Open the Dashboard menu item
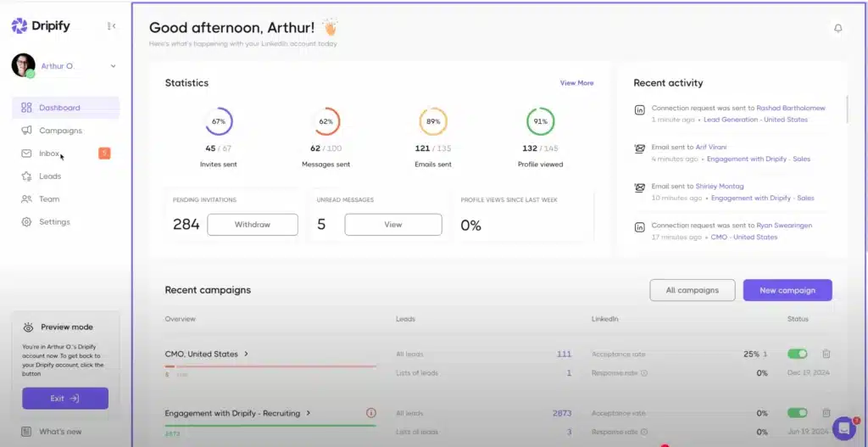 (x=66, y=108)
